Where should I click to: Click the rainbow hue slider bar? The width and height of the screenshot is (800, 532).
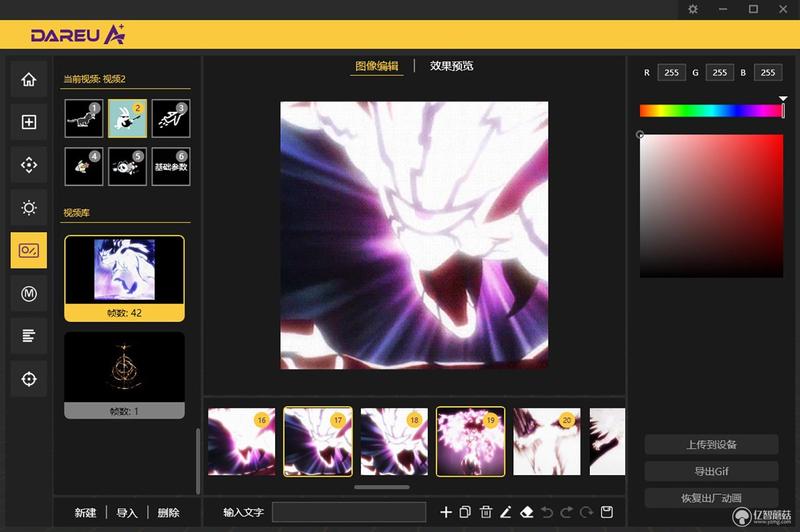coord(712,111)
